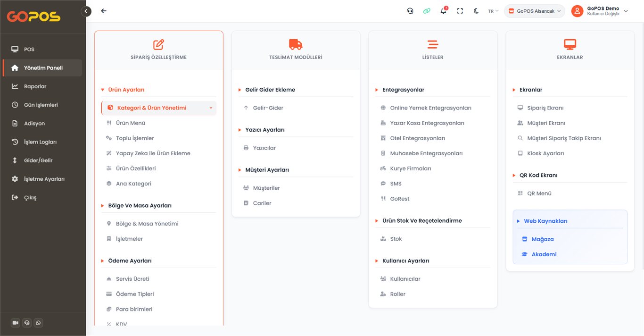
Task: Enter fullscreen mode via expand icon
Action: (460, 11)
